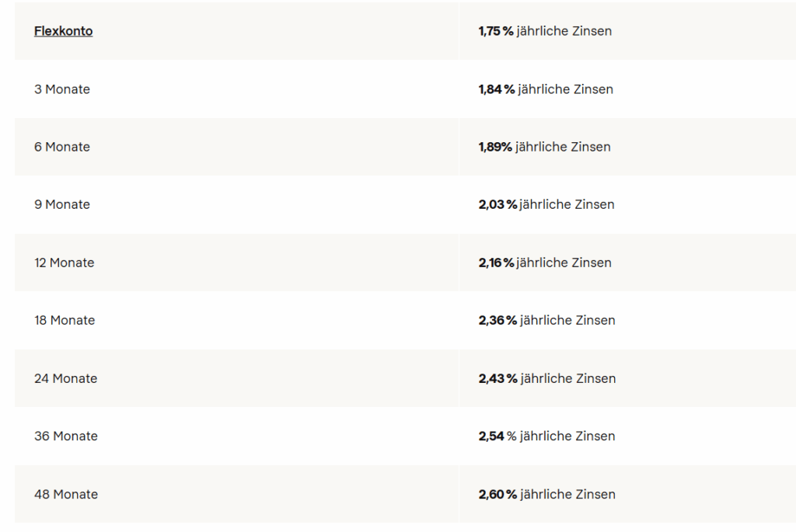Screen dimensions: 796x532
Task: Select the bold 2,54 rate value
Action: pyautogui.click(x=492, y=436)
